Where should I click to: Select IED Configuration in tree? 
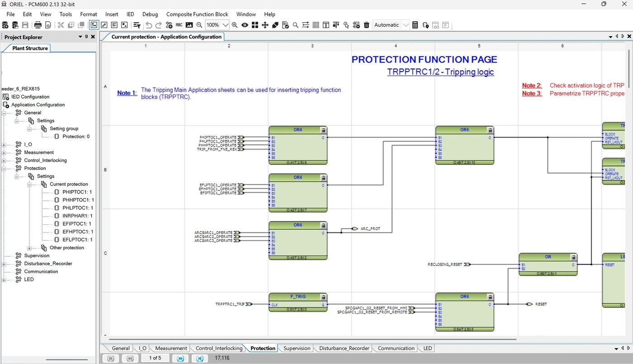(x=30, y=97)
